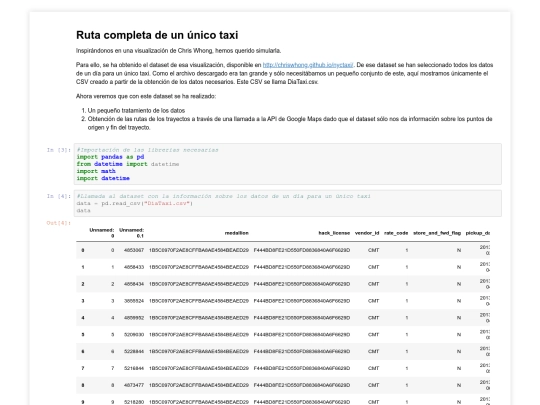Click list item 'Un pequeño tratamiento de los datos'
540x405 pixels.
136,111
